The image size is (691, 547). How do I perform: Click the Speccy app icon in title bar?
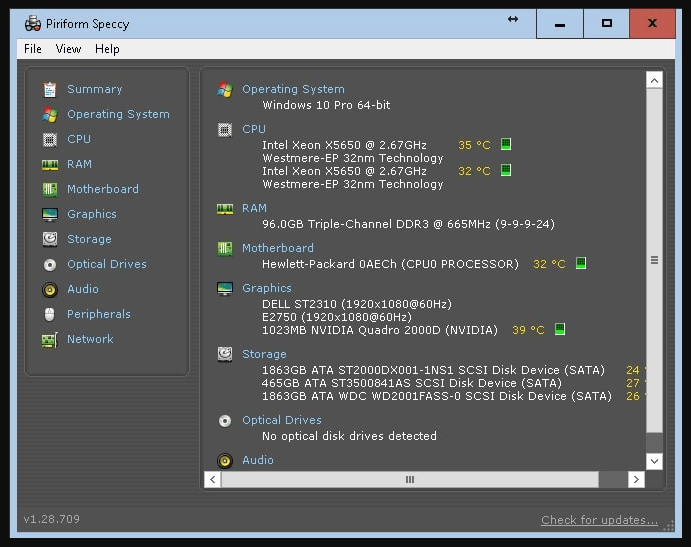click(33, 23)
